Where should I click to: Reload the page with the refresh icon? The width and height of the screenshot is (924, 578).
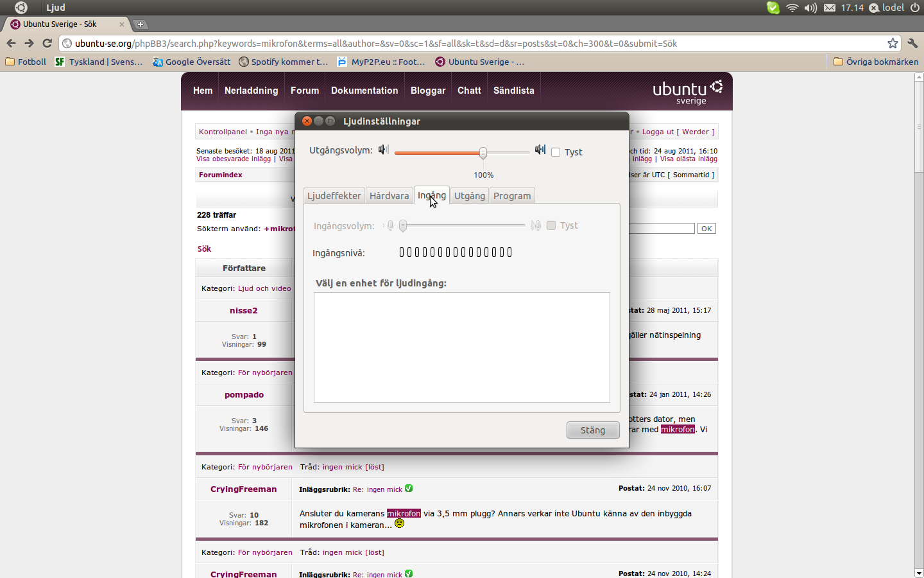click(x=47, y=43)
